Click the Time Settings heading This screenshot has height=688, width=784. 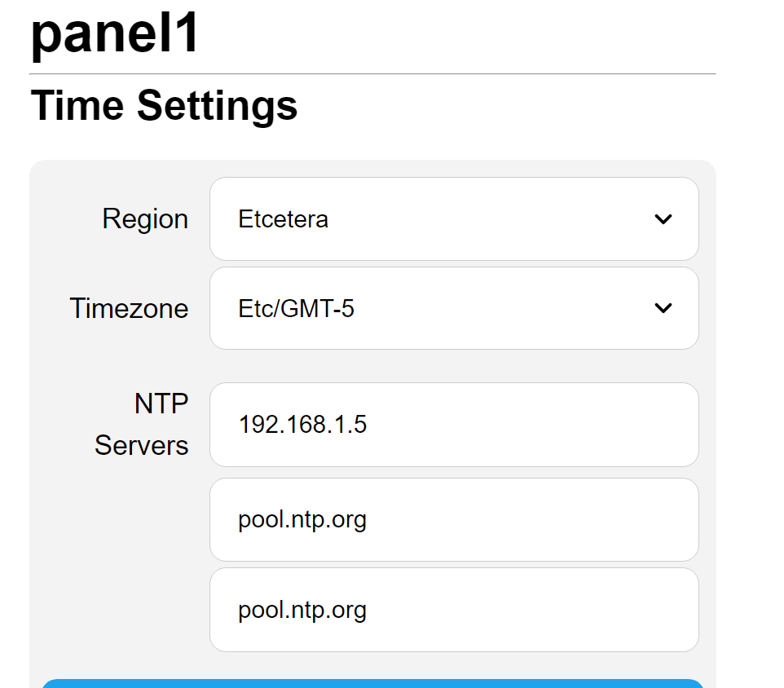164,106
